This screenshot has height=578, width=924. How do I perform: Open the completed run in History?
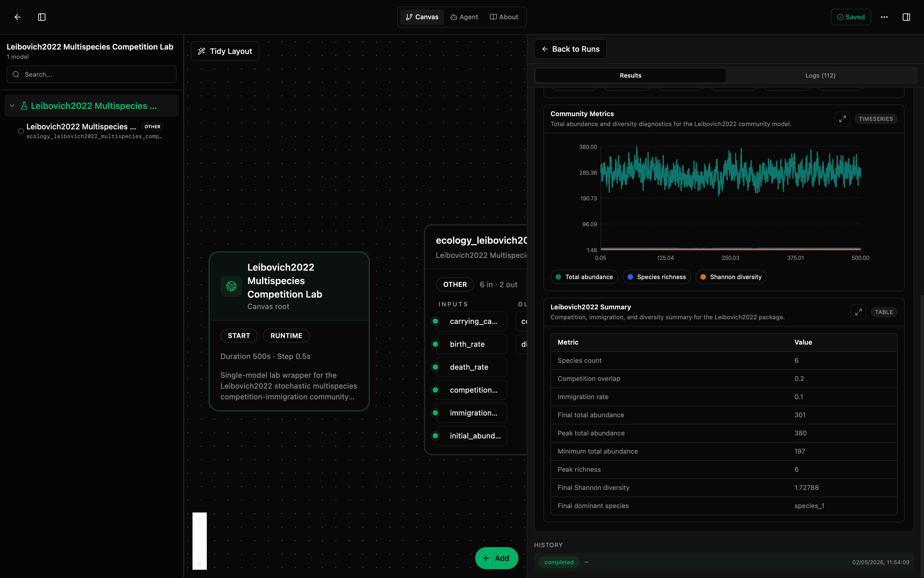pyautogui.click(x=724, y=562)
